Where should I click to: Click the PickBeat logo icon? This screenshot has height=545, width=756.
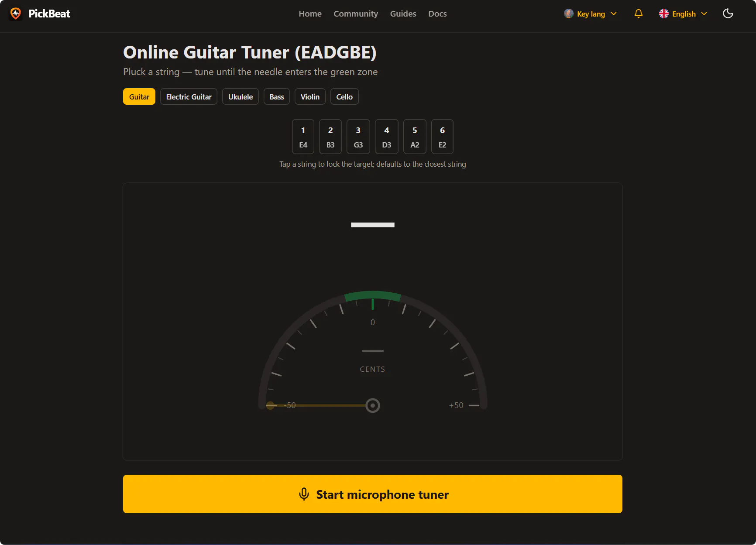(x=16, y=14)
